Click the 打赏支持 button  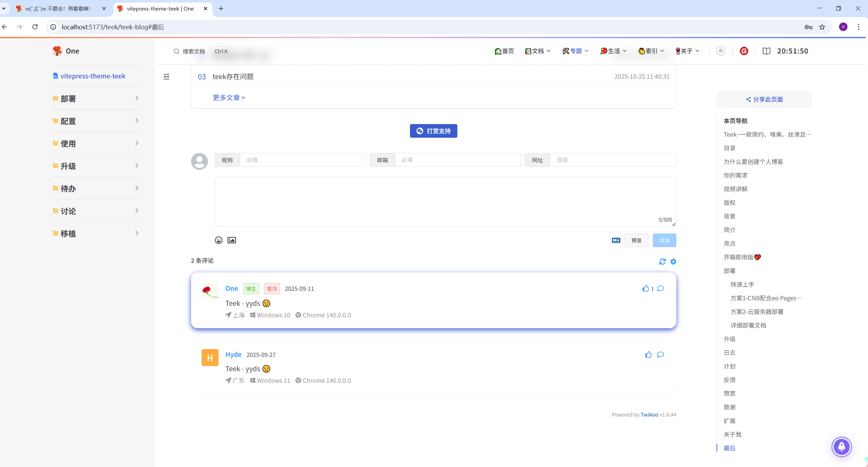coord(433,131)
